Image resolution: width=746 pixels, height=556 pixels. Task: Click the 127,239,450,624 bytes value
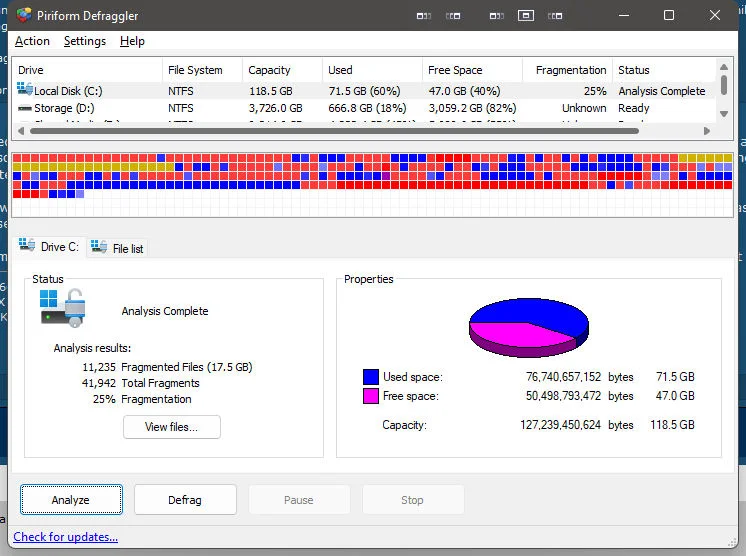coord(561,425)
